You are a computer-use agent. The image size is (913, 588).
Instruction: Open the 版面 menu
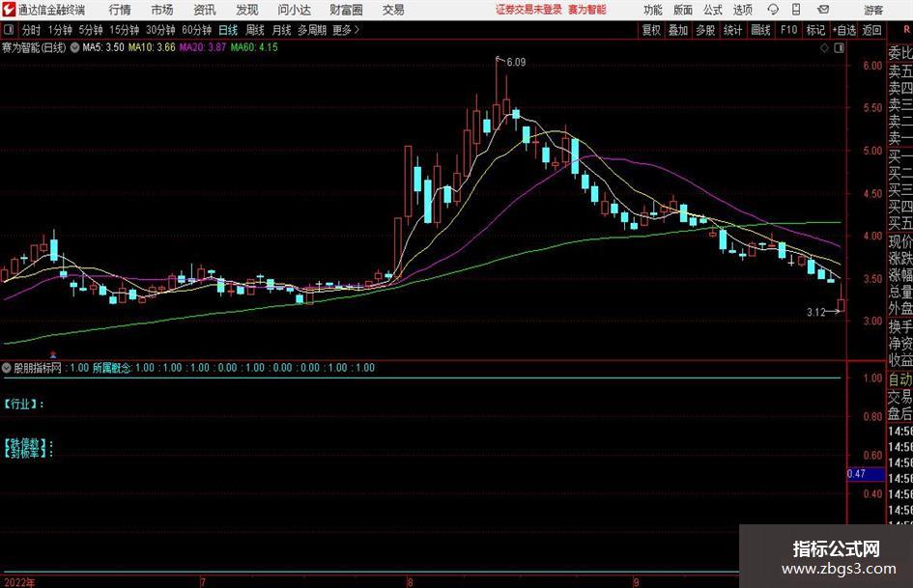pyautogui.click(x=682, y=10)
